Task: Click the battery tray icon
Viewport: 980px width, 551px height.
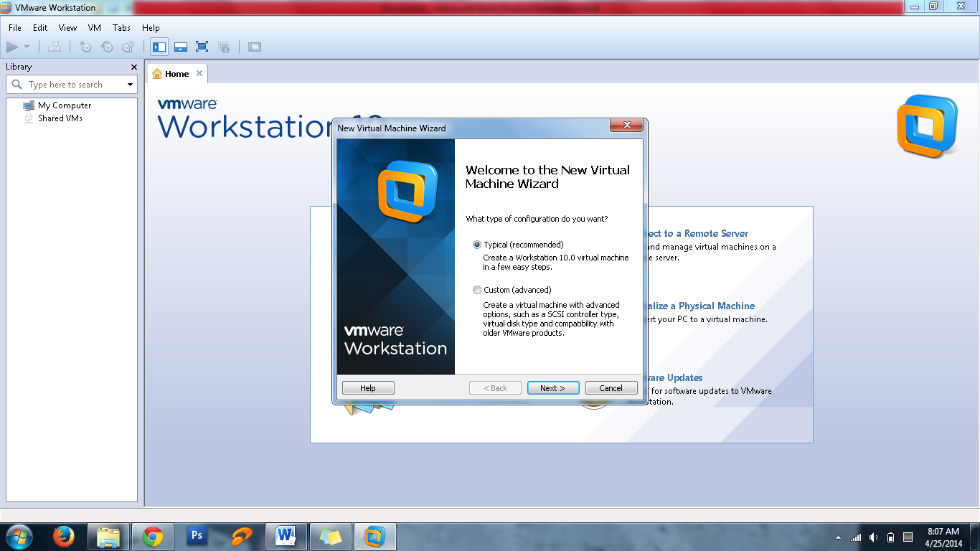Action: 891,537
